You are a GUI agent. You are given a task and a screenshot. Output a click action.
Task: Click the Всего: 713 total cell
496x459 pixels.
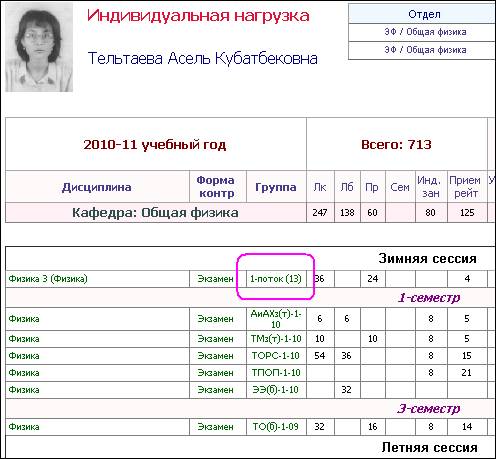click(x=396, y=144)
